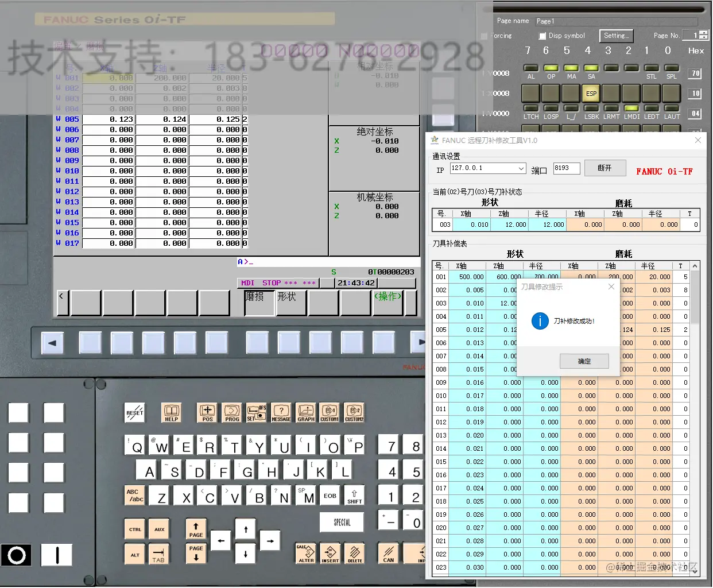The image size is (713, 588).
Task: Click the Hex value 70 box
Action: pos(695,73)
